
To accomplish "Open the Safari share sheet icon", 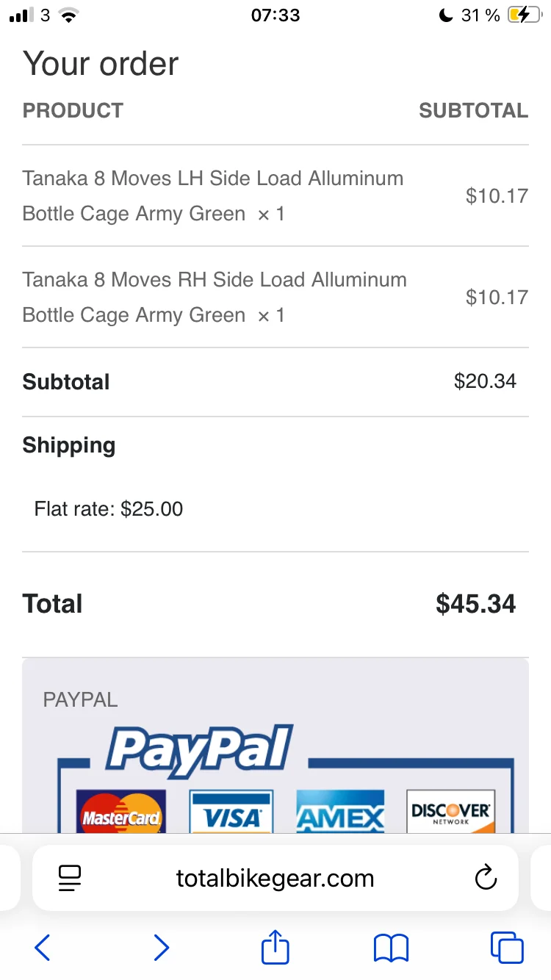I will (275, 946).
